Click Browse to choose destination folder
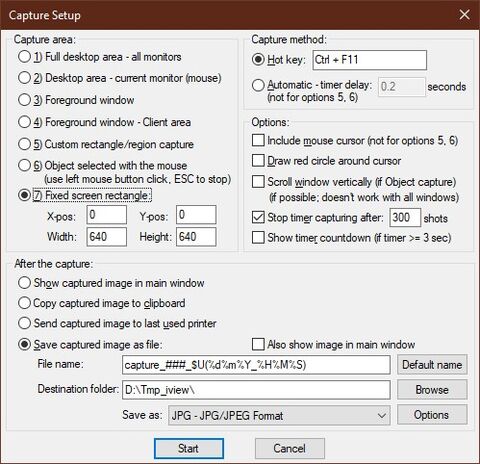This screenshot has height=464, width=480. pos(432,390)
